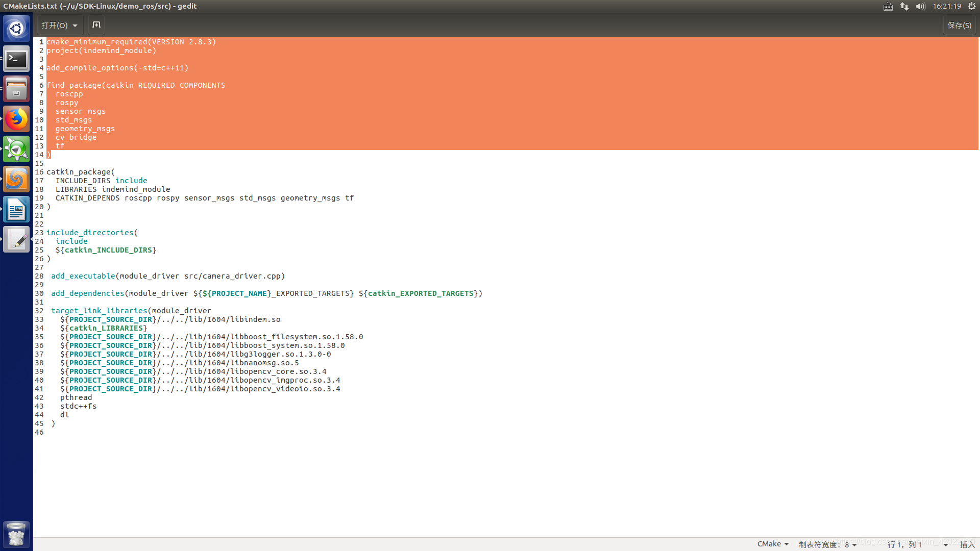The height and width of the screenshot is (551, 980).
Task: Click the clock showing 16:21:19
Action: (947, 6)
